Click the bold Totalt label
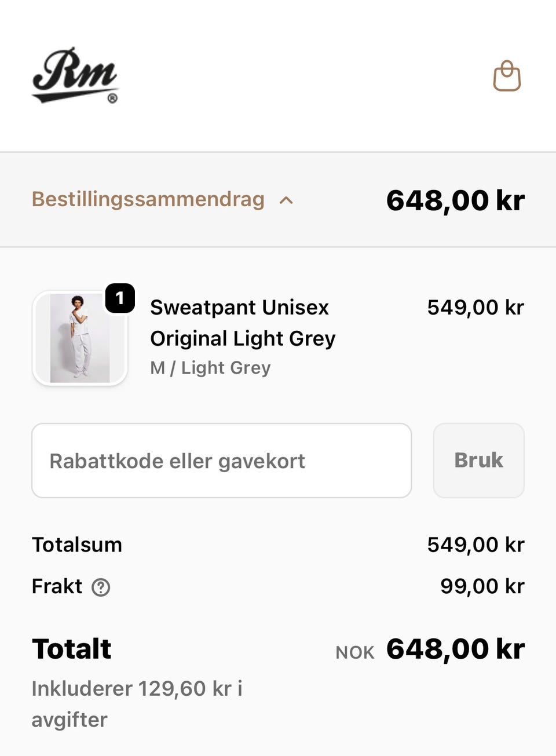The width and height of the screenshot is (556, 756). tap(71, 649)
